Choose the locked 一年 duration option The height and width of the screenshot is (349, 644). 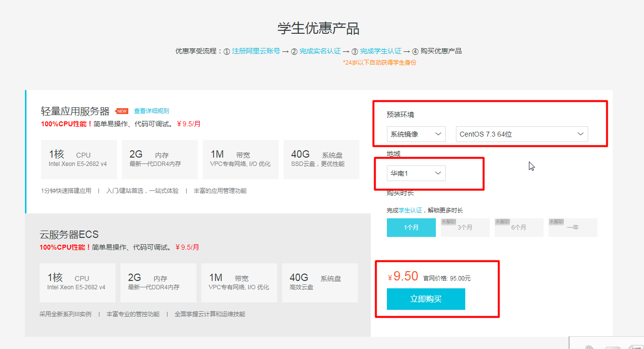(573, 228)
